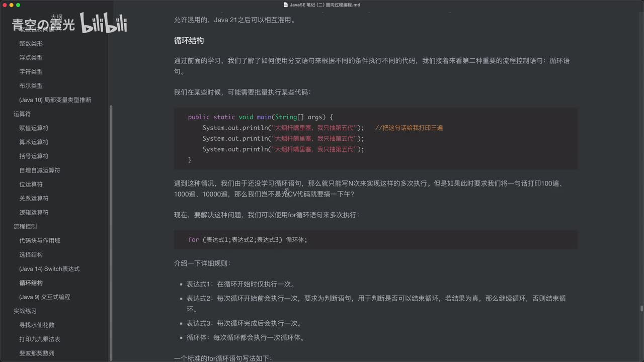
Task: Click bullet 表达式3：每次循环完成后会执行一次
Action: tap(244, 323)
